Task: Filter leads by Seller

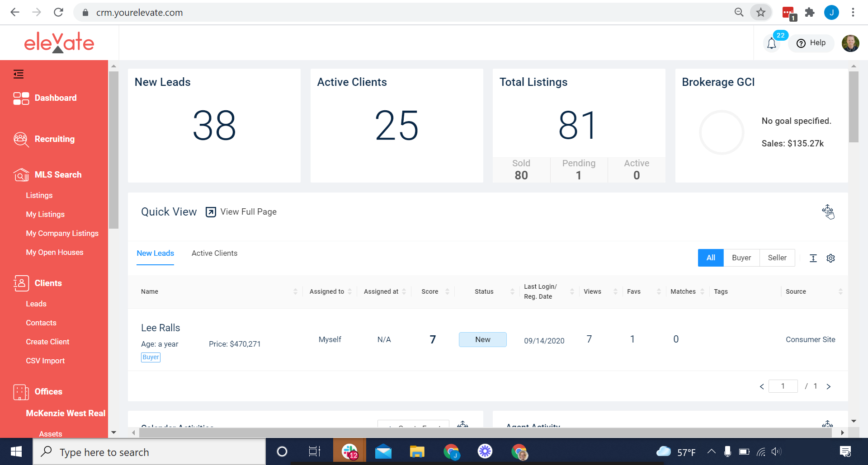Action: (x=777, y=258)
